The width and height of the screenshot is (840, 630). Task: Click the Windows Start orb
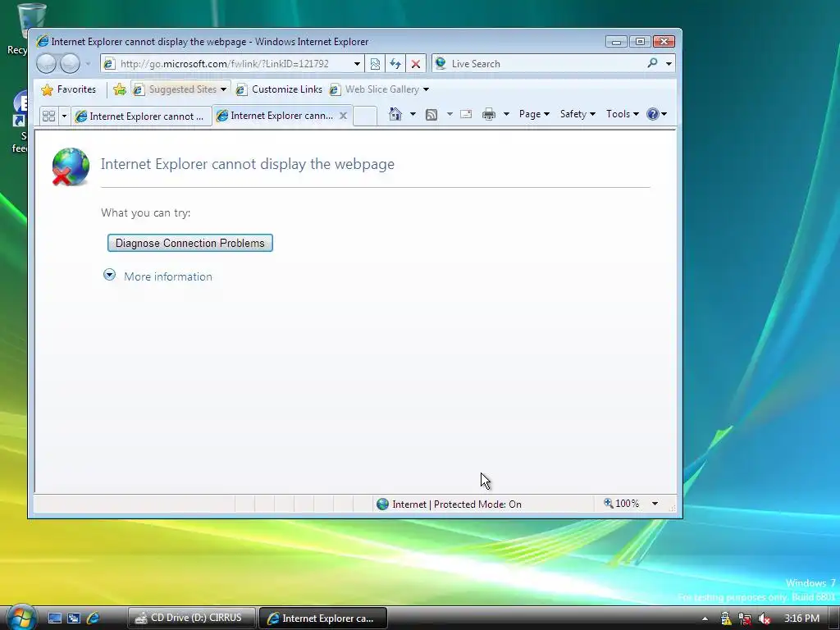pyautogui.click(x=21, y=618)
